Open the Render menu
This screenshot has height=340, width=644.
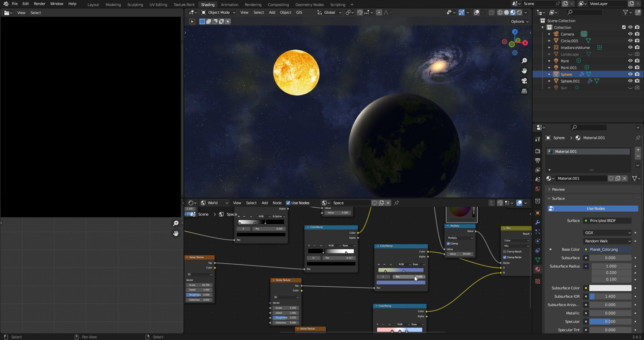point(39,4)
